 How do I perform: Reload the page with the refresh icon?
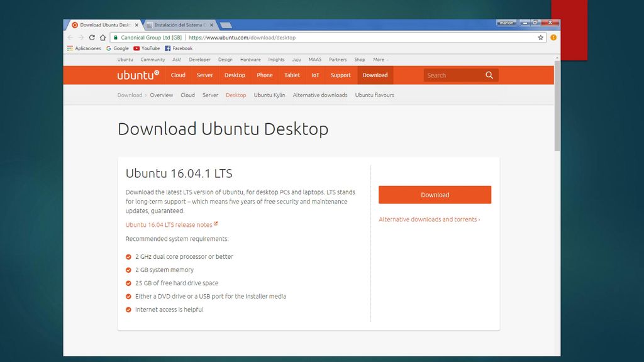92,37
